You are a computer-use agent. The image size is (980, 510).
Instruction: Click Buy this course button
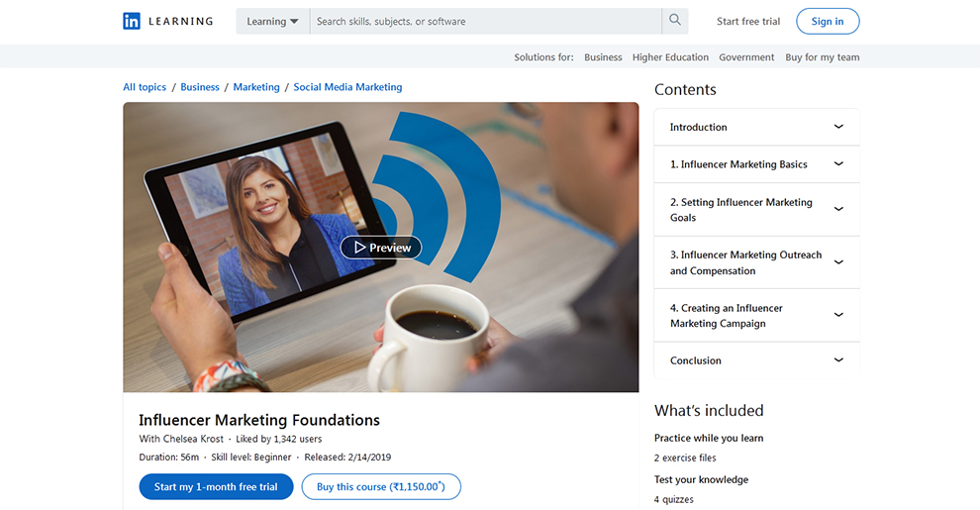381,487
